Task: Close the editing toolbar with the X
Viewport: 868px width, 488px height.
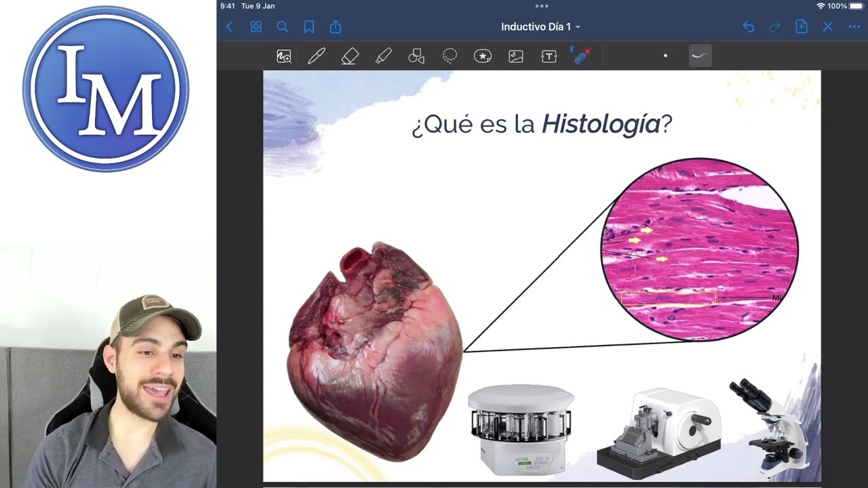Action: pyautogui.click(x=828, y=27)
